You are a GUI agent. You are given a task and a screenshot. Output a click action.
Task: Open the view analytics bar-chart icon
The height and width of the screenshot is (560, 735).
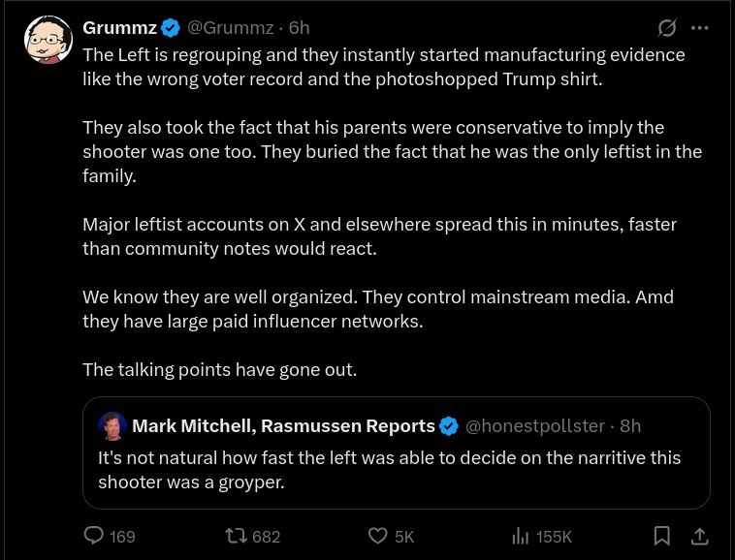click(521, 536)
